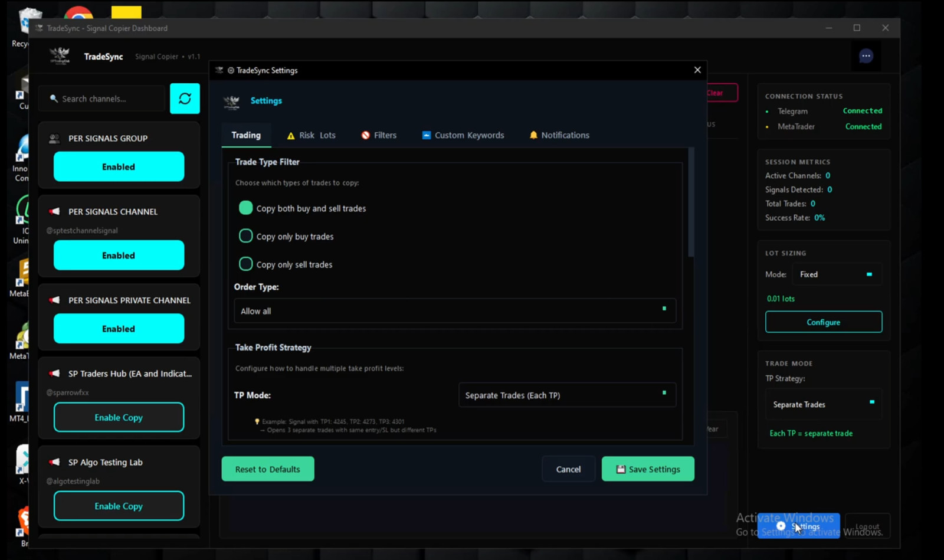Screen dimensions: 944x560
Task: Toggle Enabled for PER SIGNALS GROUP
Action: 119,166
